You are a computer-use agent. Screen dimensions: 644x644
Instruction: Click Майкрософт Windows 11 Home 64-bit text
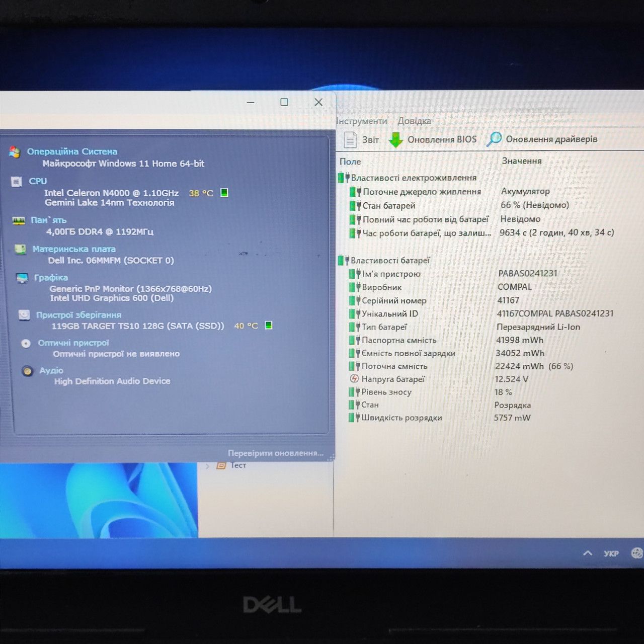[x=123, y=164]
